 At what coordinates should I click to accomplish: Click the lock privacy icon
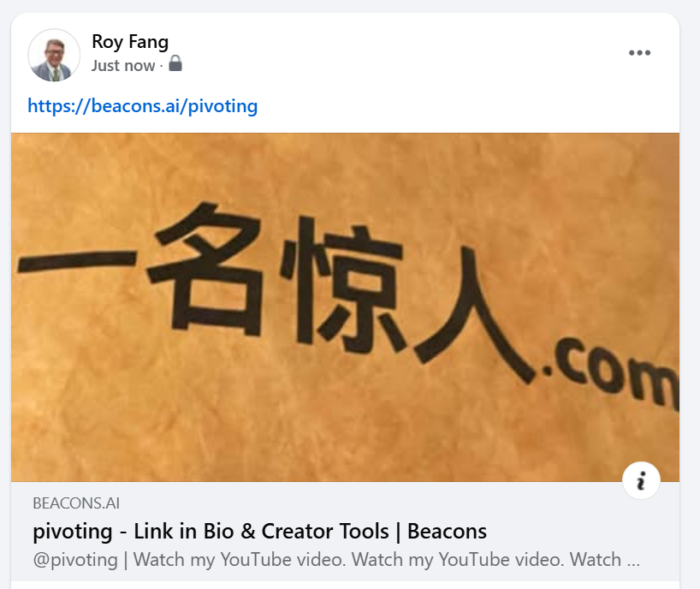[175, 63]
